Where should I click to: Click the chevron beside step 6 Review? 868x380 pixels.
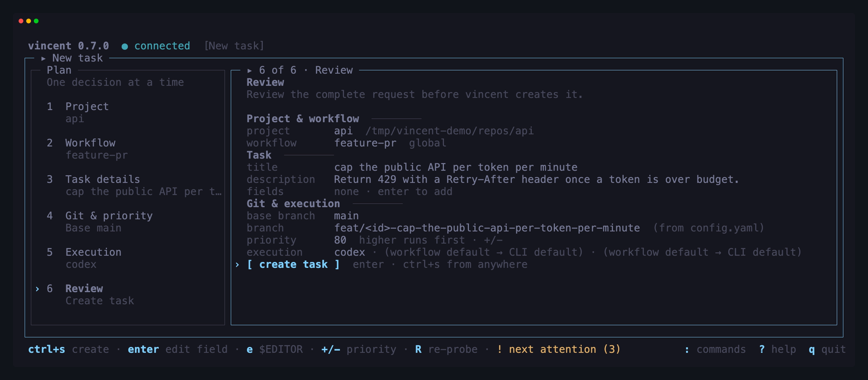(37, 289)
